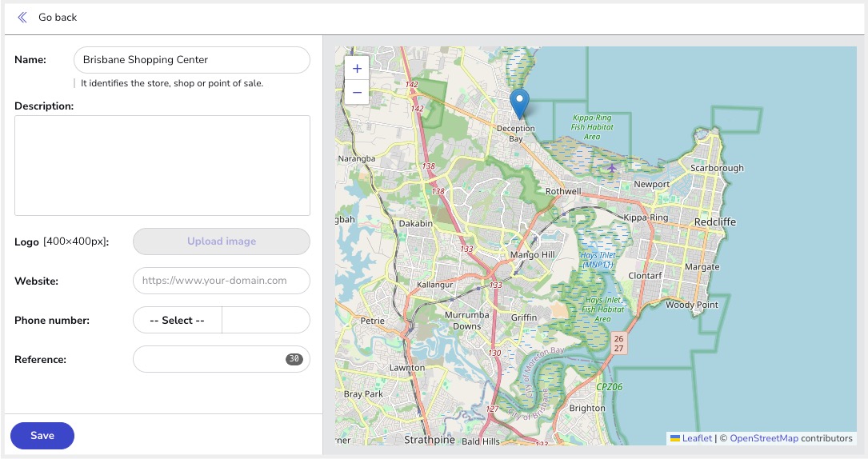868x459 pixels.
Task: Focus the Reference input field
Action: click(222, 360)
